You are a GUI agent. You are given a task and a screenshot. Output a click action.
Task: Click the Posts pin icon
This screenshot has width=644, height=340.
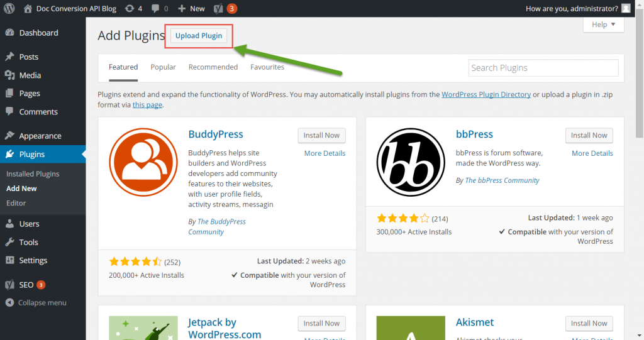click(10, 57)
